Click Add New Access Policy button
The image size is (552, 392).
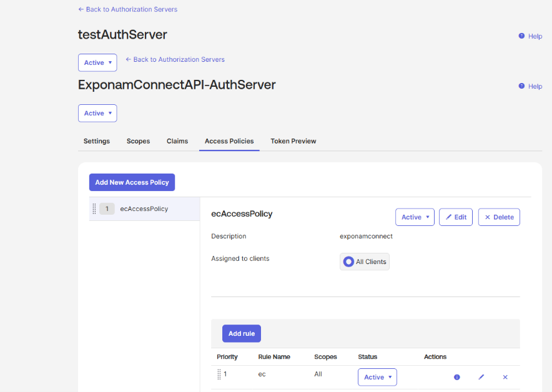(x=132, y=182)
